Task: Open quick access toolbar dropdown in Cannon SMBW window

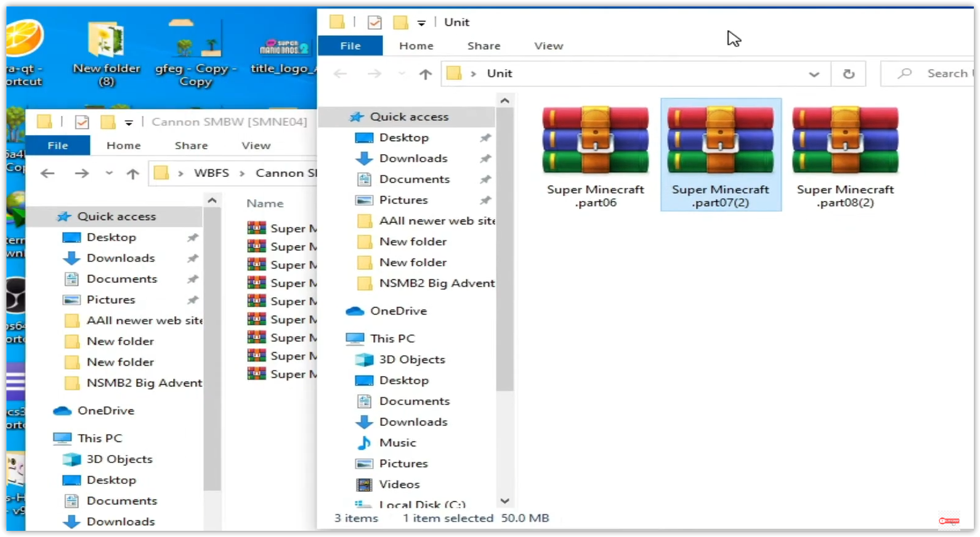Action: (129, 123)
